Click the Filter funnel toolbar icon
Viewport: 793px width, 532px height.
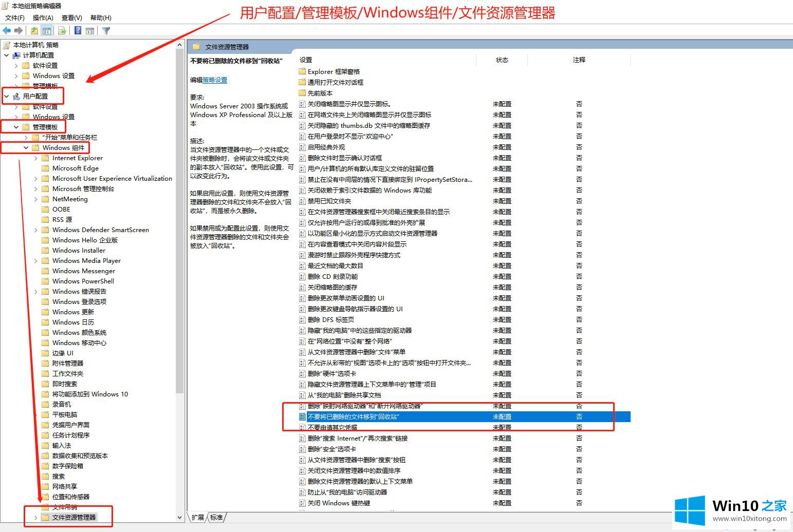tap(106, 31)
